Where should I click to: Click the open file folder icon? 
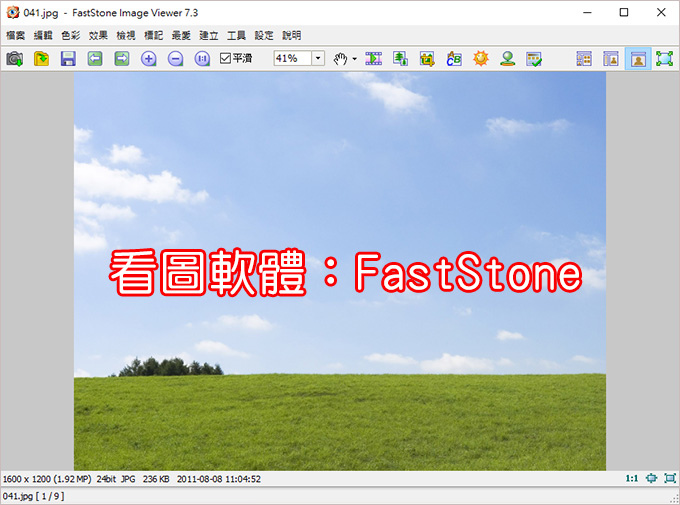41,59
